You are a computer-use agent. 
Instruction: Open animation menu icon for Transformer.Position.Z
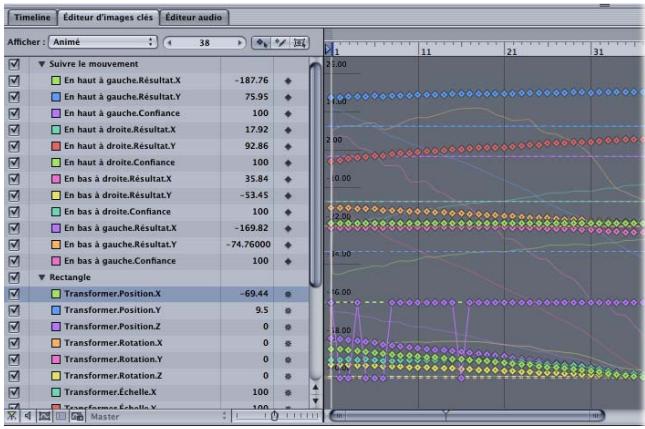tap(288, 327)
